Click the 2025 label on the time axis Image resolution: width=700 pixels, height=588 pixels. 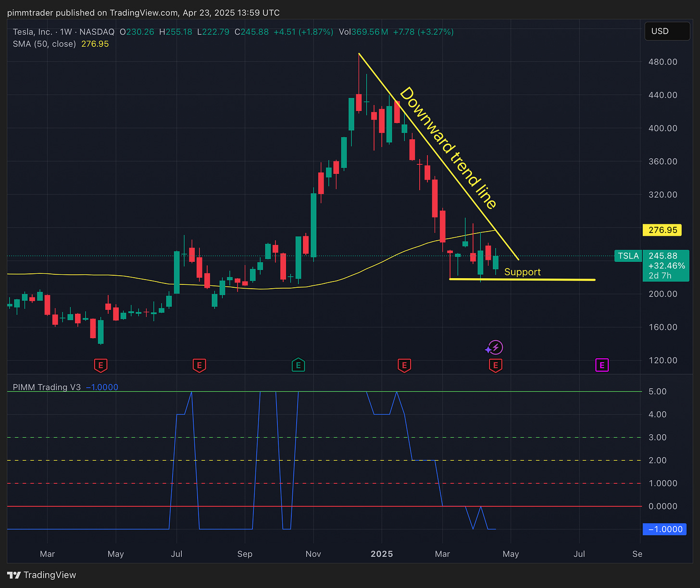click(x=382, y=554)
